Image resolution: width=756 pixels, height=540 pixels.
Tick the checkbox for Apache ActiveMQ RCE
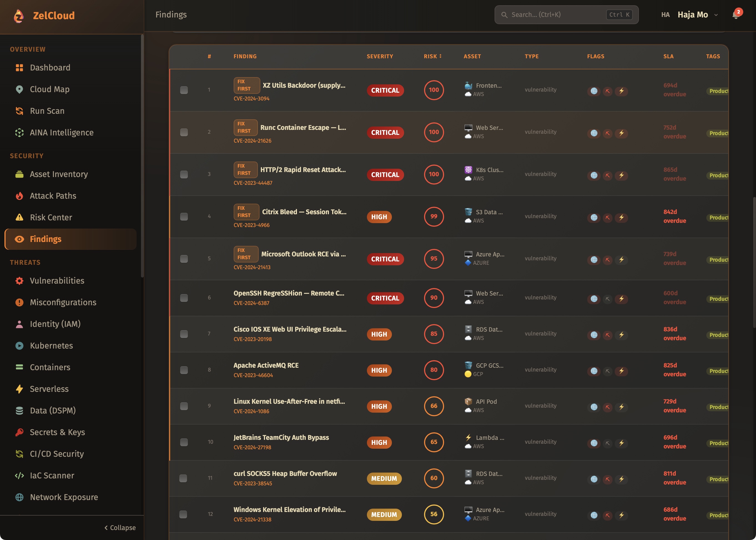184,370
